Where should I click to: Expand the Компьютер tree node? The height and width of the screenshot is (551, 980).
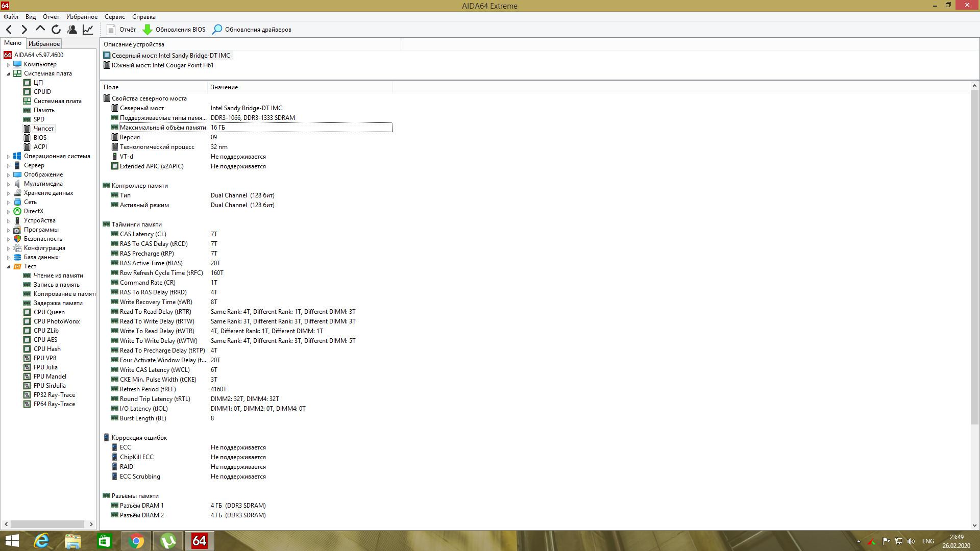(8, 65)
